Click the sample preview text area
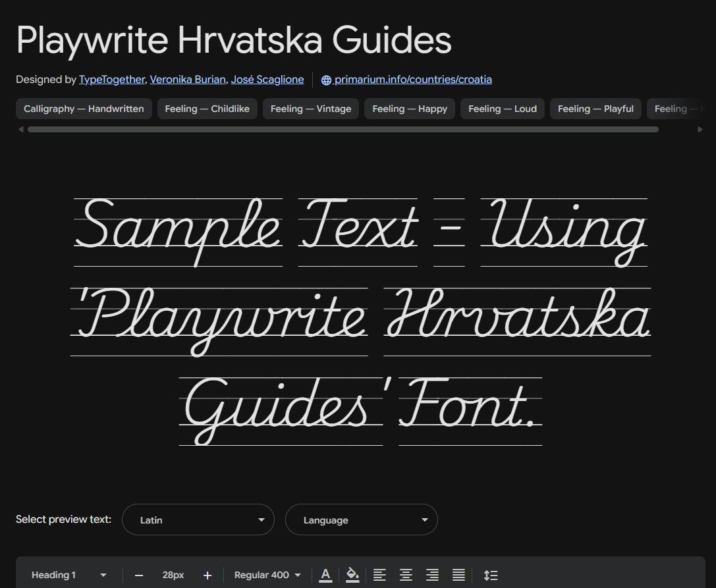Viewport: 716px width, 588px height. click(x=361, y=321)
